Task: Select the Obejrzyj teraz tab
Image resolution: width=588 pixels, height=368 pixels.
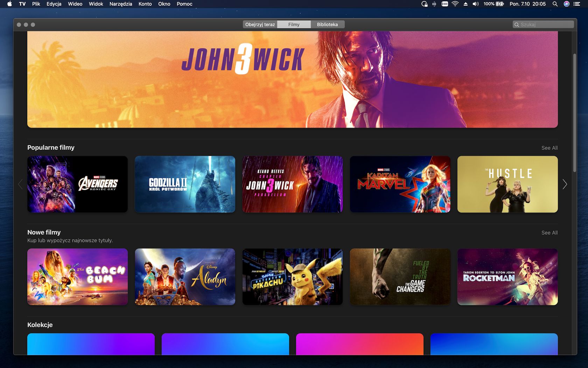Action: (260, 24)
